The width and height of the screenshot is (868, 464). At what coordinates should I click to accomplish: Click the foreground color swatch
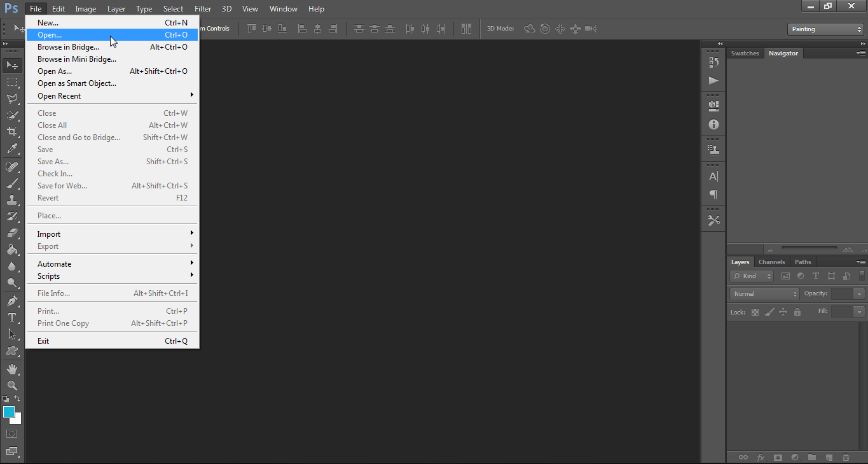click(9, 412)
